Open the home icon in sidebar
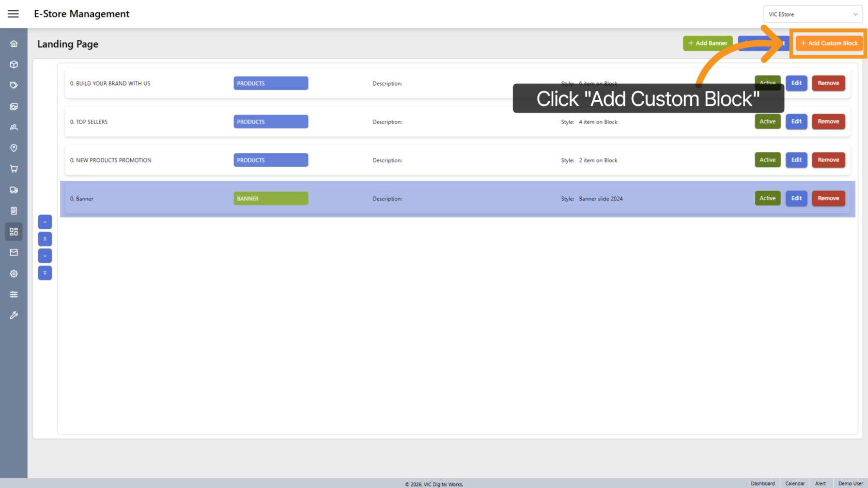Screen dimensions: 868x488 (x=14, y=44)
